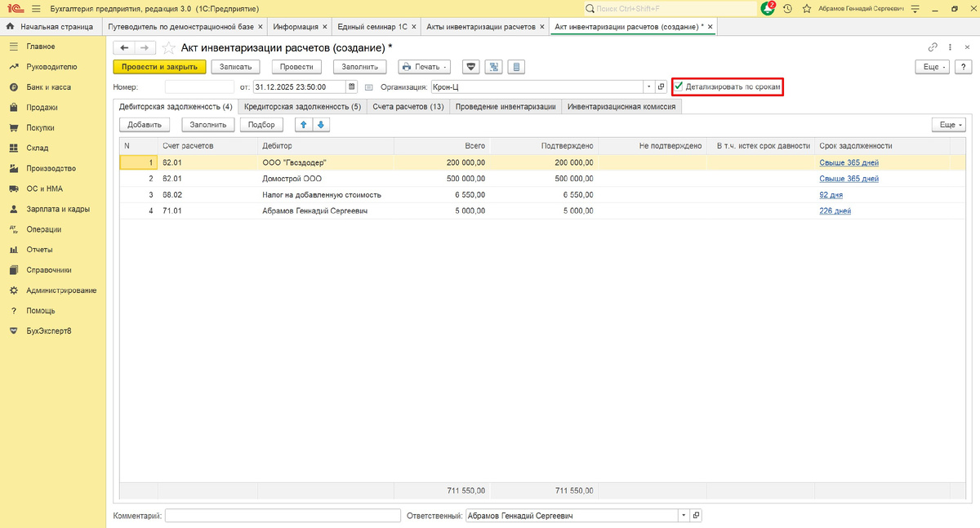Viewport: 980px width, 528px height.
Task: Click the email envelope icon in toolbar
Action: coord(470,67)
